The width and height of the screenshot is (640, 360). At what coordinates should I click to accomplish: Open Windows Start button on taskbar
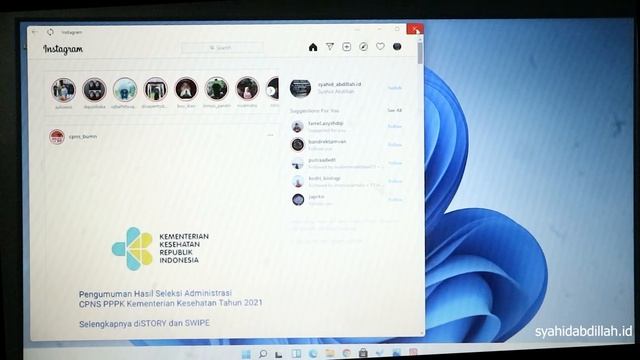[x=246, y=354]
